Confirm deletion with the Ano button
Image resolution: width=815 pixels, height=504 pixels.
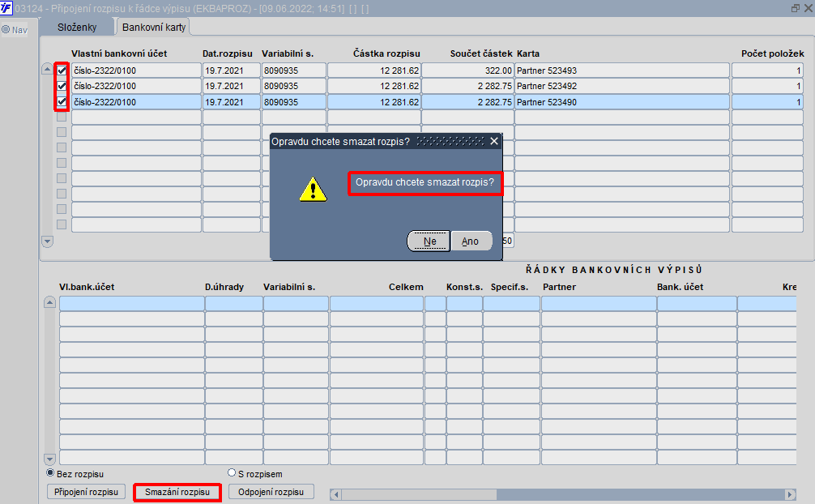coord(471,241)
